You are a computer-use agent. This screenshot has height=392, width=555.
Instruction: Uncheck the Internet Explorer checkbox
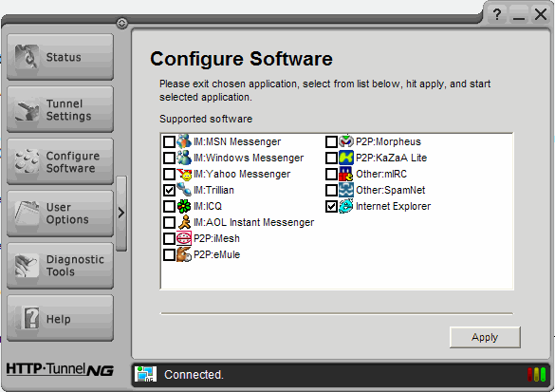pos(331,206)
